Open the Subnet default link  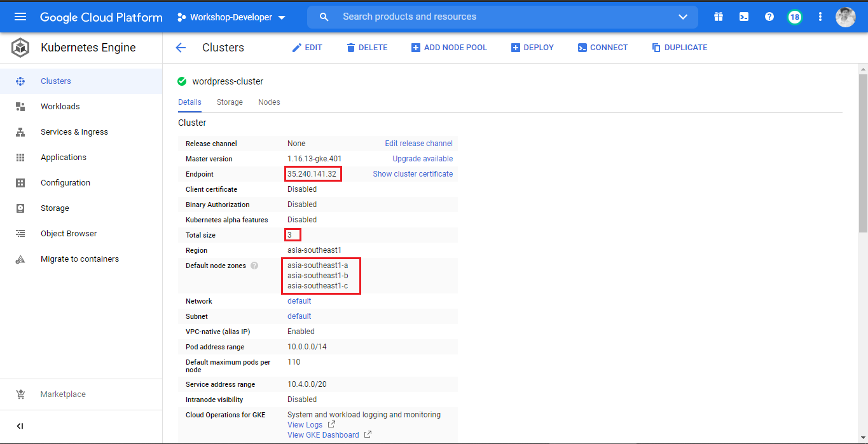click(300, 316)
